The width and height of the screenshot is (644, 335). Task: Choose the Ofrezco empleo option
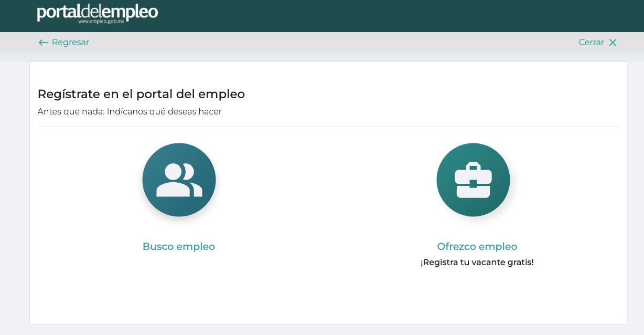[x=477, y=246]
